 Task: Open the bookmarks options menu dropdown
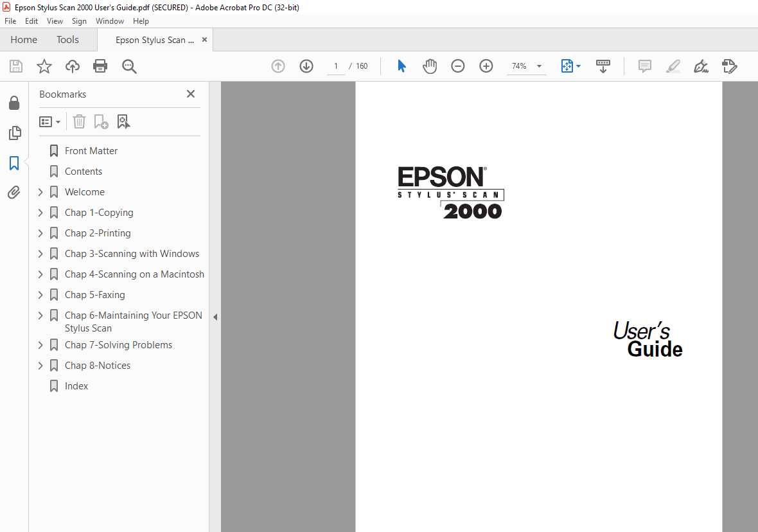pyautogui.click(x=50, y=121)
